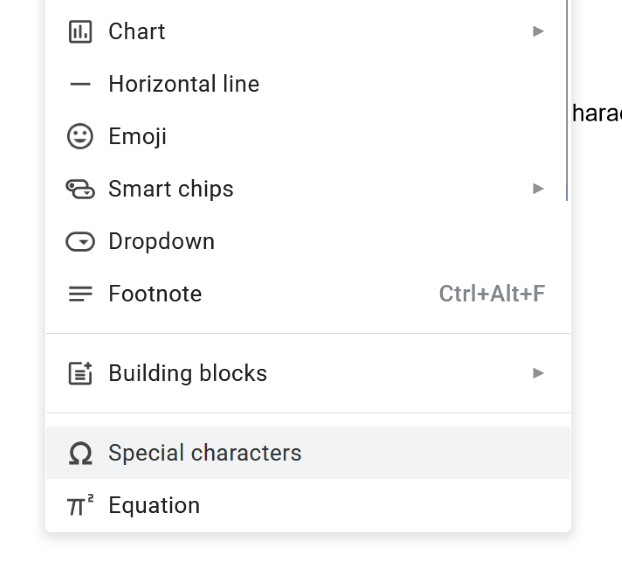The image size is (622, 563).
Task: Click the Ctrl+Alt+F footnote shortcut hint
Action: (492, 294)
